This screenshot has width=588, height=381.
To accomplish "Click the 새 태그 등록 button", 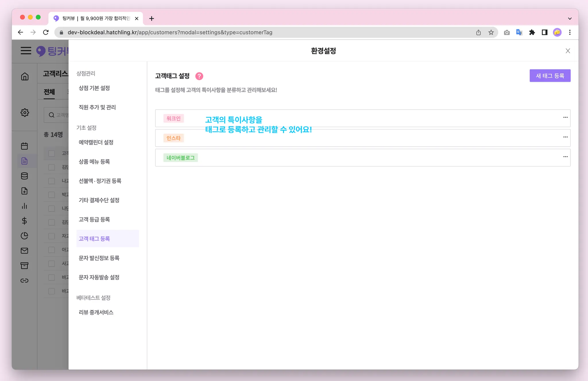I will click(x=550, y=76).
